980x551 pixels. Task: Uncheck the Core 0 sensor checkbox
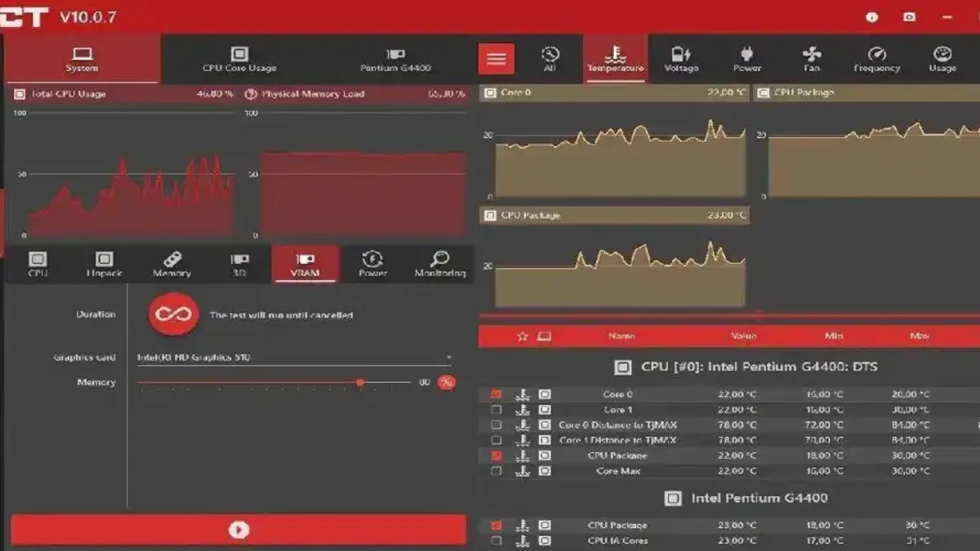tap(496, 394)
